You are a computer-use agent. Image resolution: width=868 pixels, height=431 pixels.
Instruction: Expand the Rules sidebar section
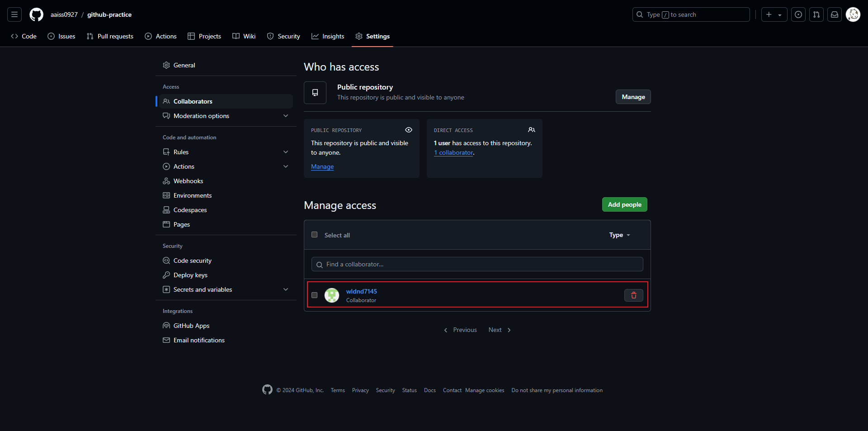(226, 152)
